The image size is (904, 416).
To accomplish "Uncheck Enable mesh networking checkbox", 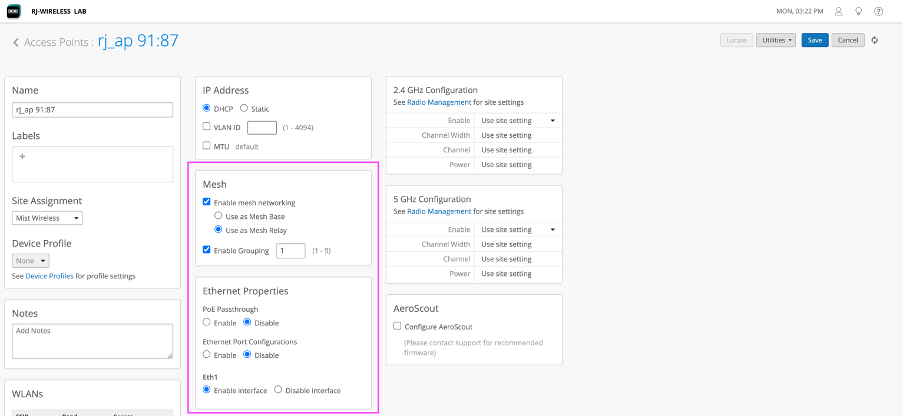I will [x=207, y=203].
